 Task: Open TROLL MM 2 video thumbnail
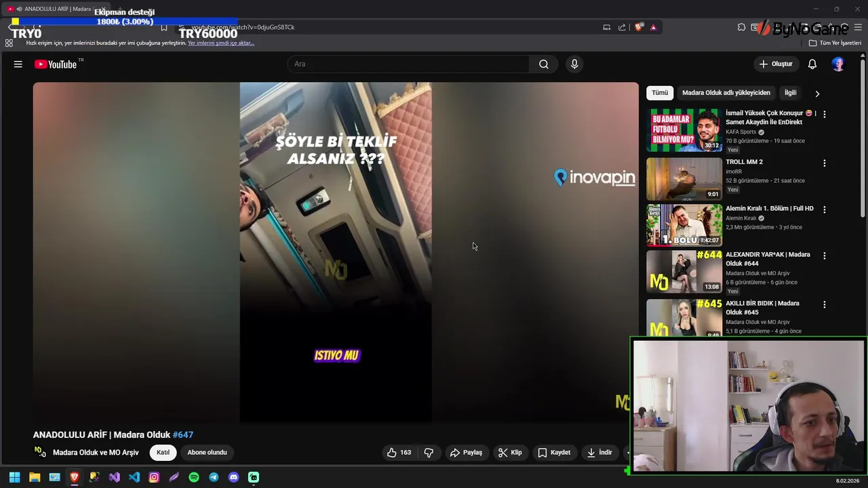[684, 179]
